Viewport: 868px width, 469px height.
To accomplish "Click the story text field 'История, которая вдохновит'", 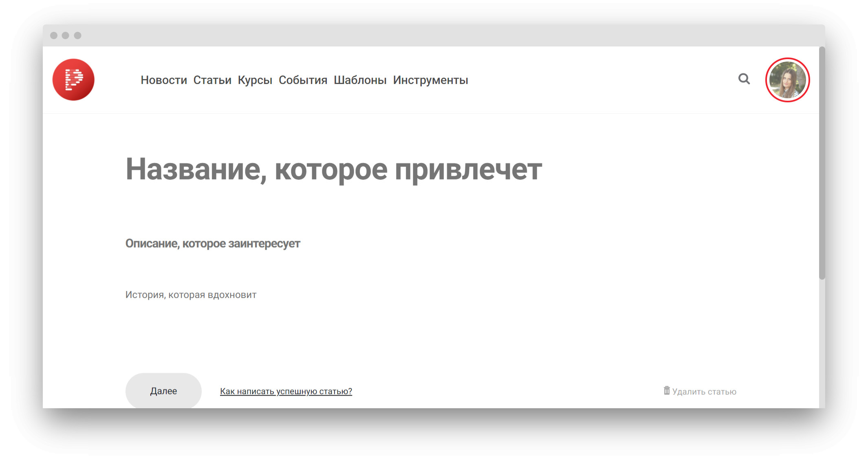I will coord(191,295).
